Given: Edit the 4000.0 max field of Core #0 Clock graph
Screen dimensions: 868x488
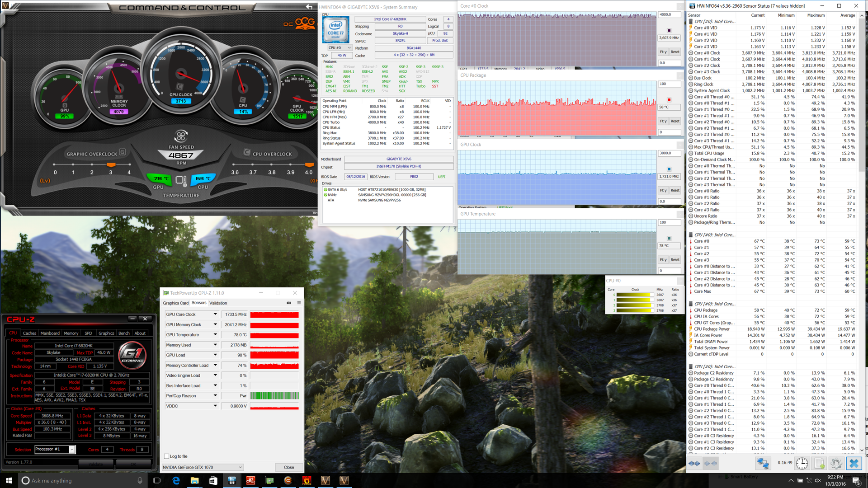Looking at the screenshot, I should (669, 14).
